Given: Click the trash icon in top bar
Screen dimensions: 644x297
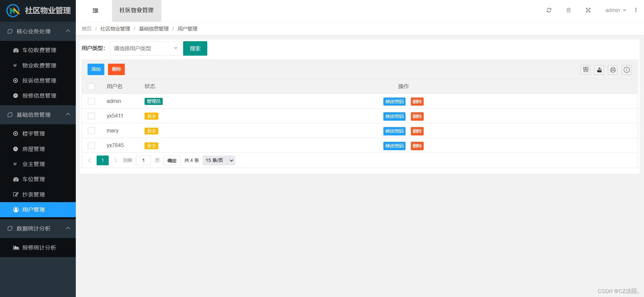Looking at the screenshot, I should tap(569, 10).
